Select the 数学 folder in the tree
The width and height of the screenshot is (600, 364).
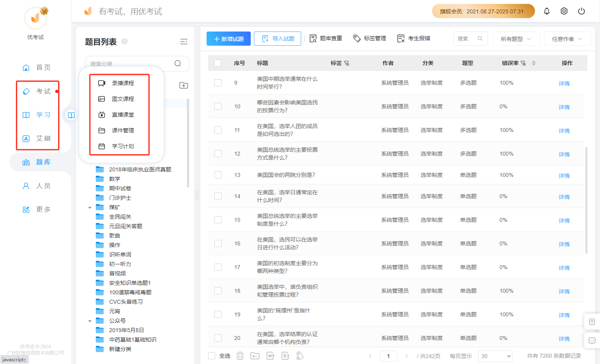pos(115,179)
